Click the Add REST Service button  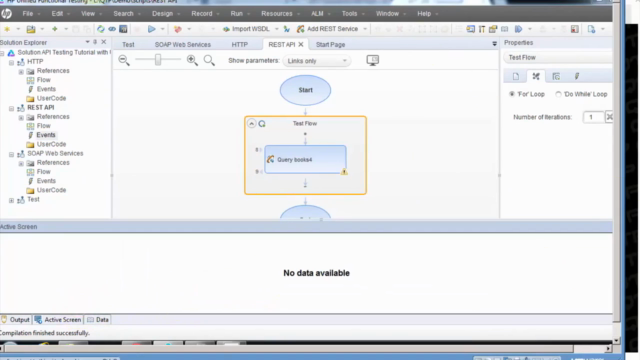tap(328, 29)
